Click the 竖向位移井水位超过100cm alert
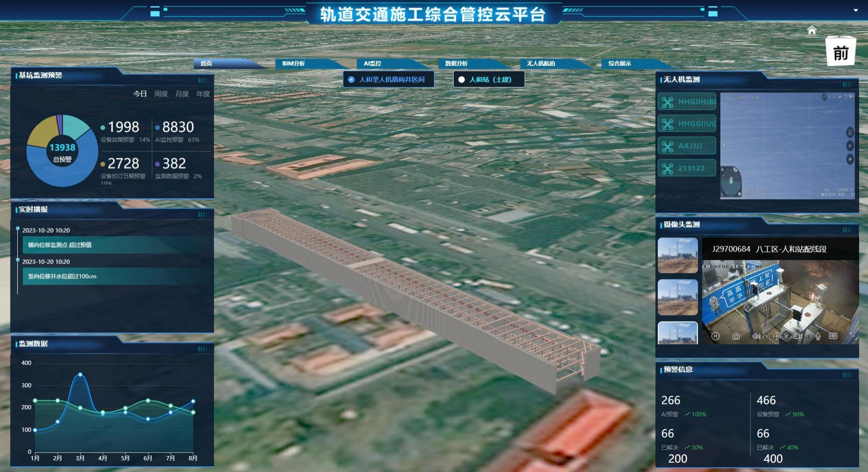Viewport: 868px width, 472px height. tap(112, 276)
